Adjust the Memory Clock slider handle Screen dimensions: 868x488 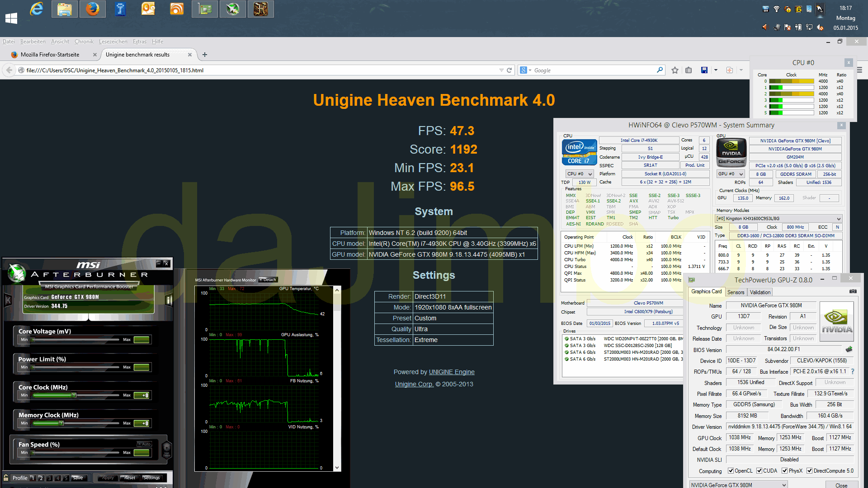point(61,423)
